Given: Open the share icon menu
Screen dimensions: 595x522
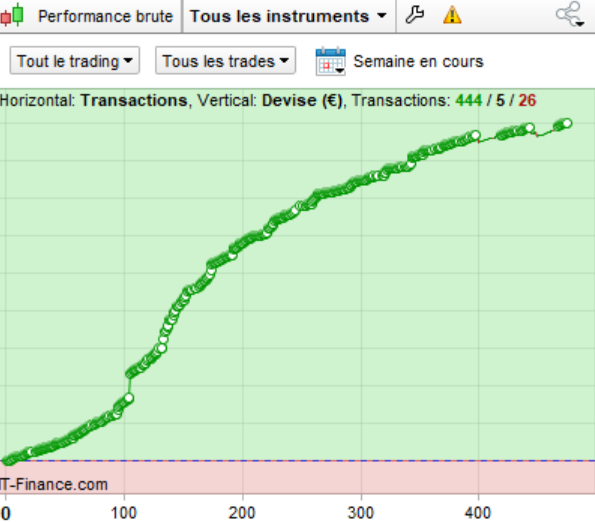Looking at the screenshot, I should (x=570, y=14).
